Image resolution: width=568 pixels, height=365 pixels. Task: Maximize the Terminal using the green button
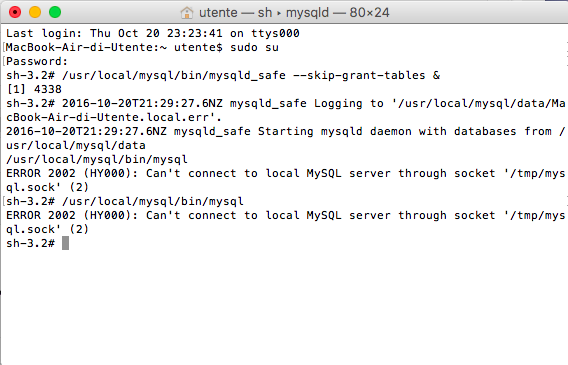[x=55, y=12]
